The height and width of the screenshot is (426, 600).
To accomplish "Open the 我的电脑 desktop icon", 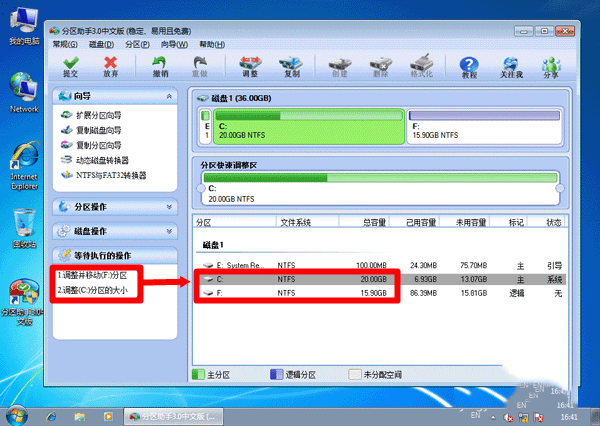I will (24, 26).
